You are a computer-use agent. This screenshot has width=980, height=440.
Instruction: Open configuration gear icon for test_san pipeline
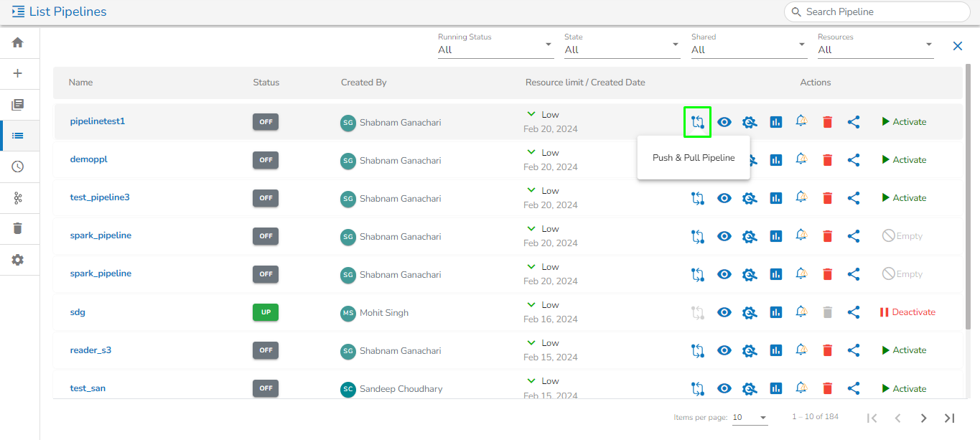click(750, 388)
